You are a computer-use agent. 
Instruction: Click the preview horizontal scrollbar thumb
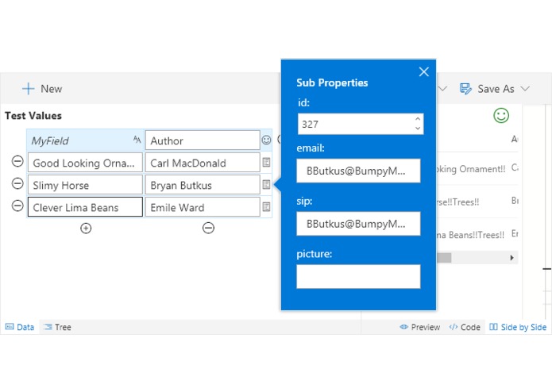444,258
